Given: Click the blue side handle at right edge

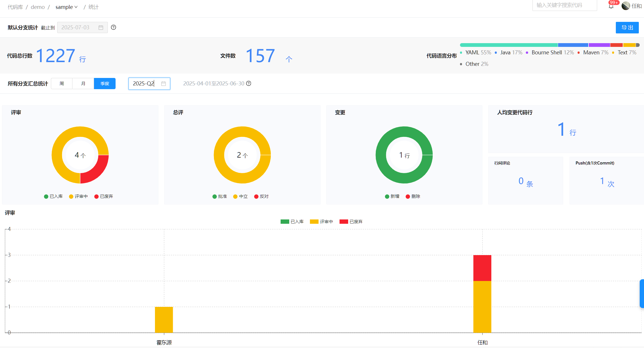Looking at the screenshot, I should coord(642,293).
